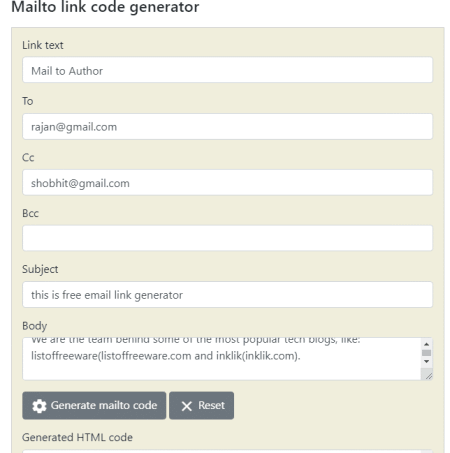Click the gear icon on the Generate button

[39, 406]
